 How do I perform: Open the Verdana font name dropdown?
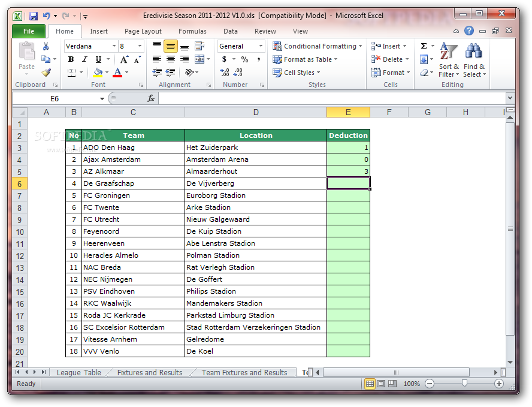point(114,46)
